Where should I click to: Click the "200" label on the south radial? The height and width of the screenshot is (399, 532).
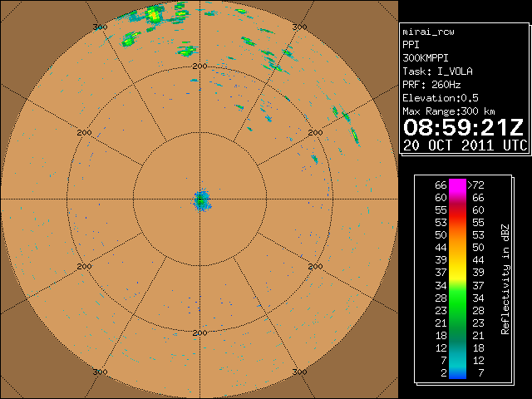click(199, 333)
